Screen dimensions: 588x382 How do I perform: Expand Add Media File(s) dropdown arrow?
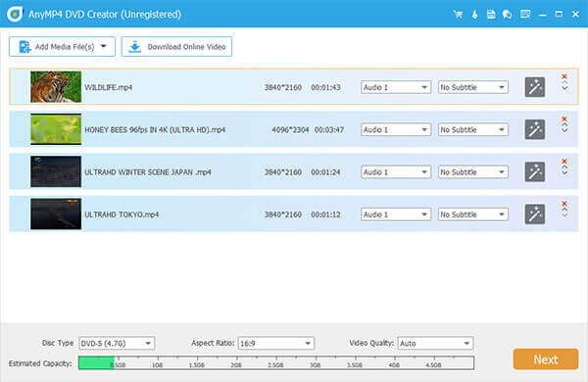104,46
